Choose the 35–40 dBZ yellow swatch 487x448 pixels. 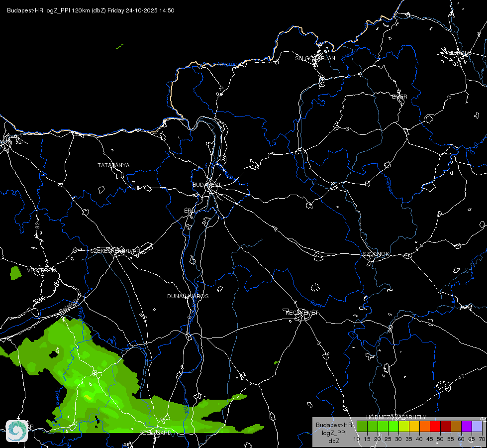(414, 426)
